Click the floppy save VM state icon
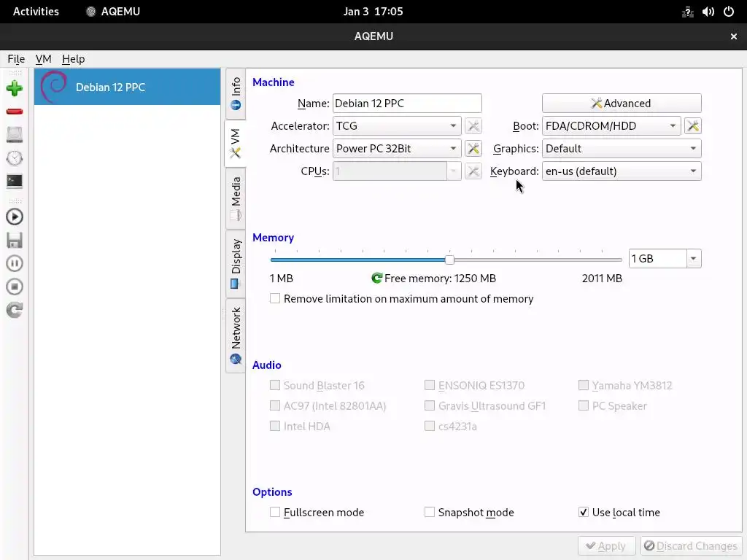The image size is (747, 560). point(15,241)
